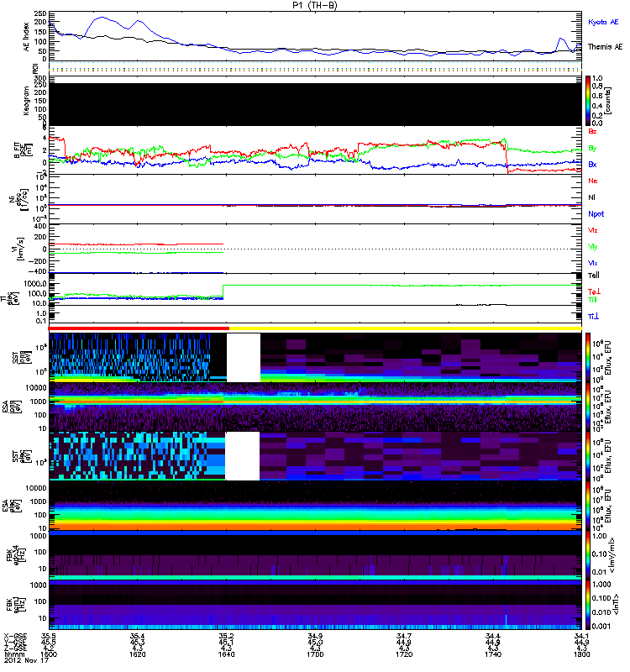The height and width of the screenshot is (672, 630).
Task: Click the dotted zero line in Vi panel
Action: coord(315,249)
